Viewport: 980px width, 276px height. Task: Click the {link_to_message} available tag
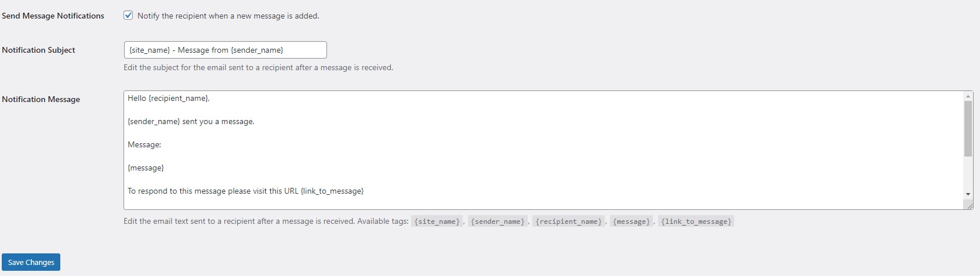[x=696, y=221]
